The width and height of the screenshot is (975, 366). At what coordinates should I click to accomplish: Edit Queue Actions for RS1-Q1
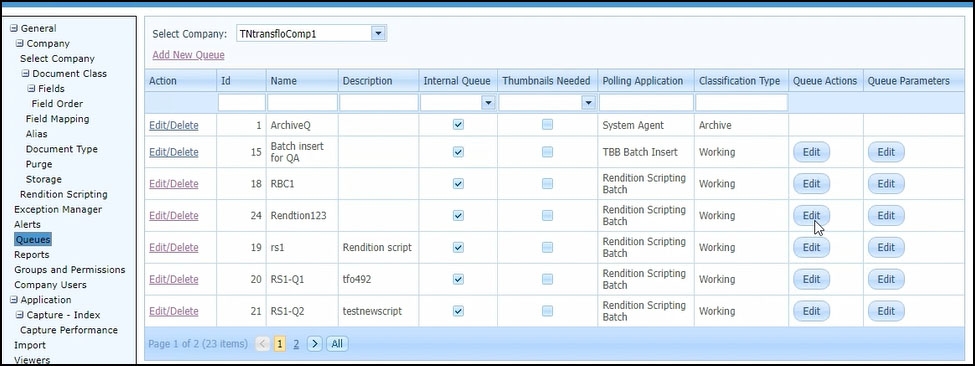(811, 280)
